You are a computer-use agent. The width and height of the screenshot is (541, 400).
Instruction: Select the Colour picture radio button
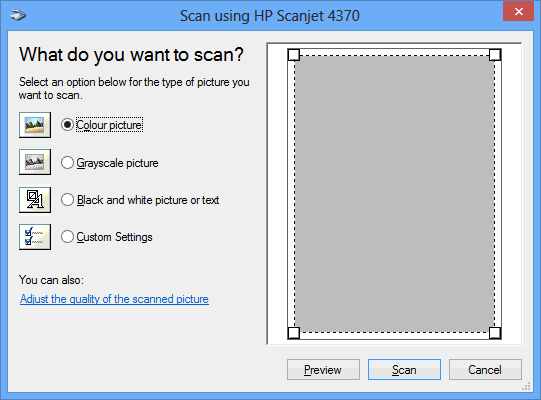point(67,125)
